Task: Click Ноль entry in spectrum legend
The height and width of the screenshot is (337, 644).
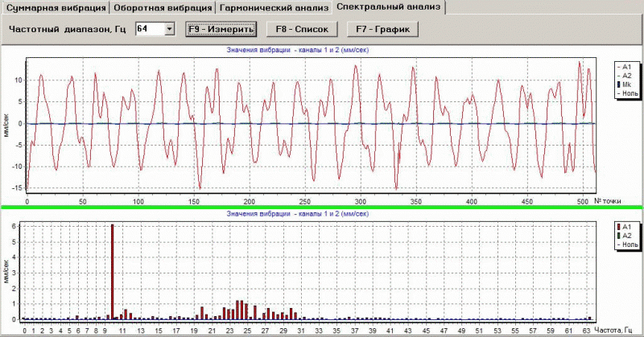Action: [x=628, y=245]
